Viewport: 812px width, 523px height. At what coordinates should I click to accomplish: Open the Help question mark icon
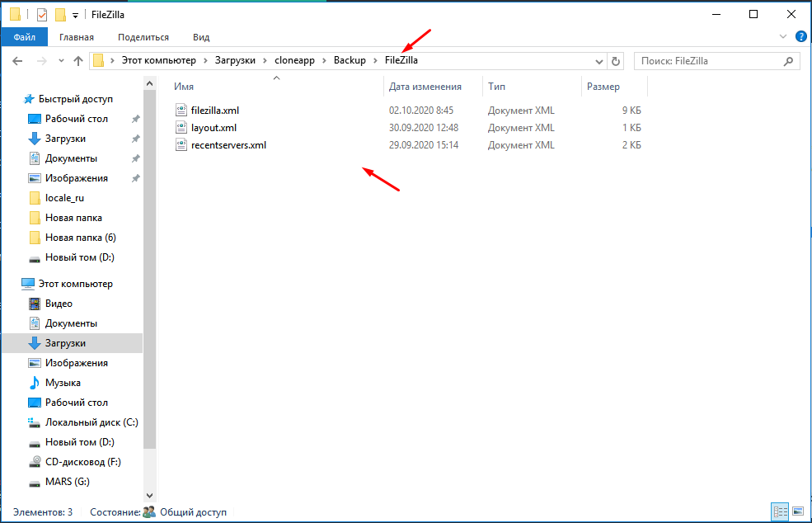[x=800, y=37]
